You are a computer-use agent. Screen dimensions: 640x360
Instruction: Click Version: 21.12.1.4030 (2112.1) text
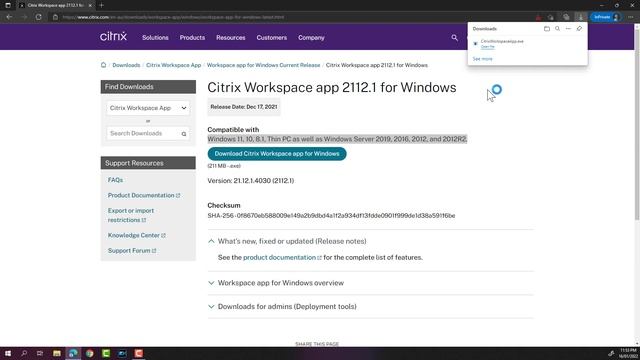tap(251, 180)
